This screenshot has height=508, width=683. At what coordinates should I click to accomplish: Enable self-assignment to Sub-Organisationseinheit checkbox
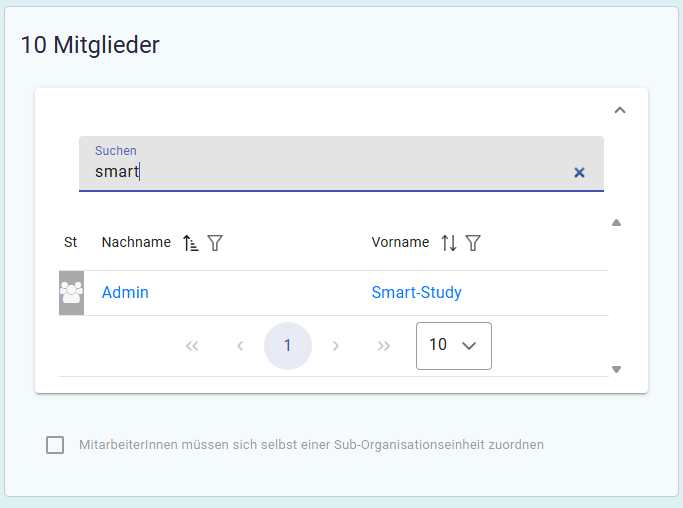pyautogui.click(x=55, y=445)
